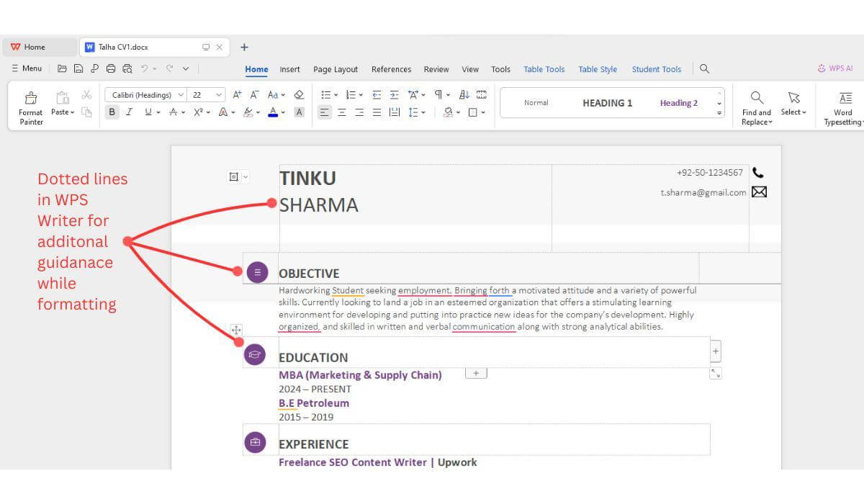Open the Table Tools tab
Viewport: 864px width, 504px height.
544,69
